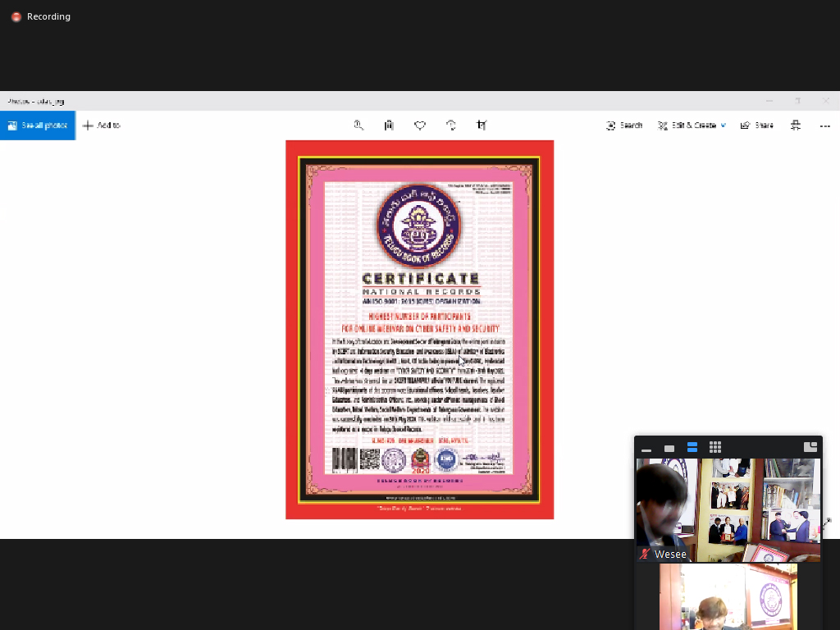Switch to single active speaker video view

tap(669, 448)
